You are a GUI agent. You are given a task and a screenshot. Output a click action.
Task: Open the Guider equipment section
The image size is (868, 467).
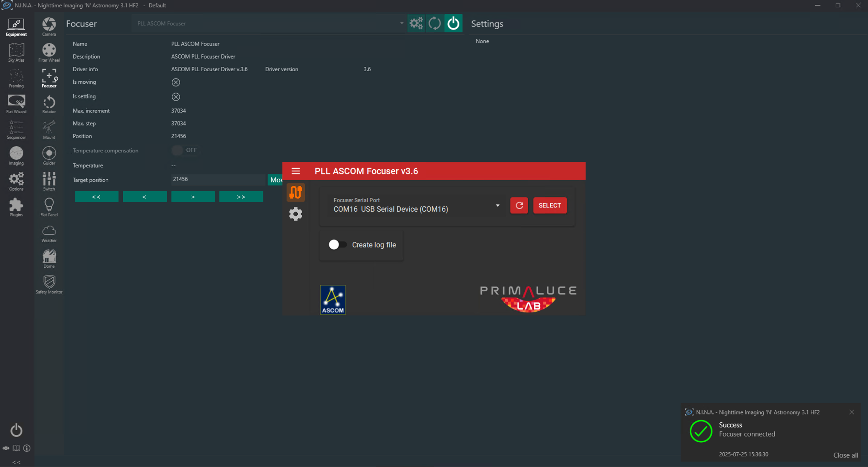49,156
